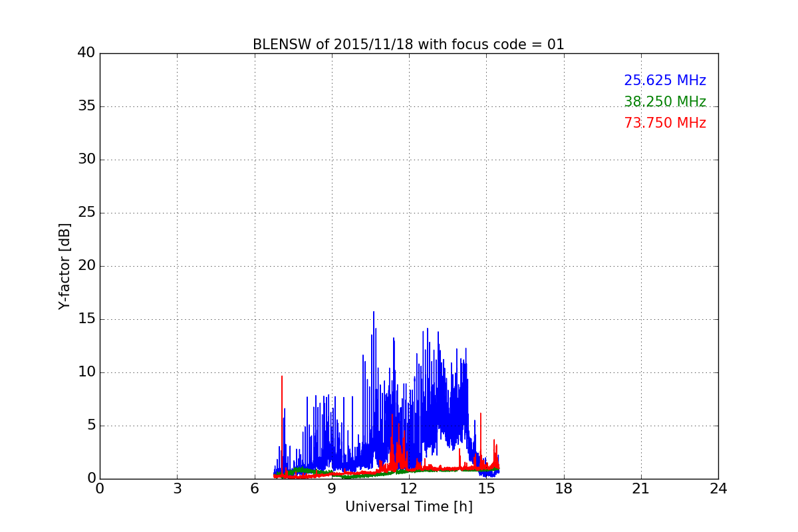Image resolution: width=798 pixels, height=532 pixels.
Task: Click the x-axis tick label '3'
Action: click(x=177, y=489)
